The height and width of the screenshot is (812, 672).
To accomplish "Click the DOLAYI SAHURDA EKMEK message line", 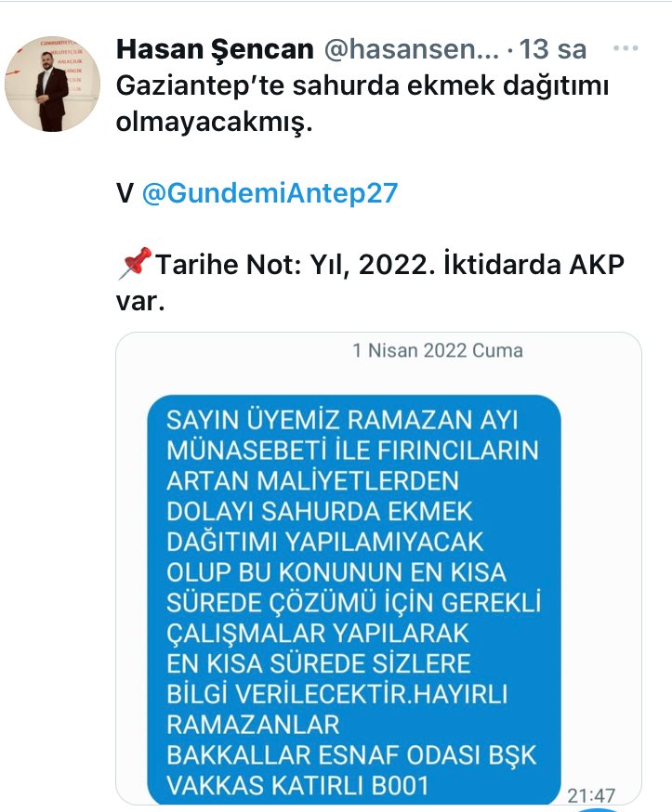I will pos(319,512).
